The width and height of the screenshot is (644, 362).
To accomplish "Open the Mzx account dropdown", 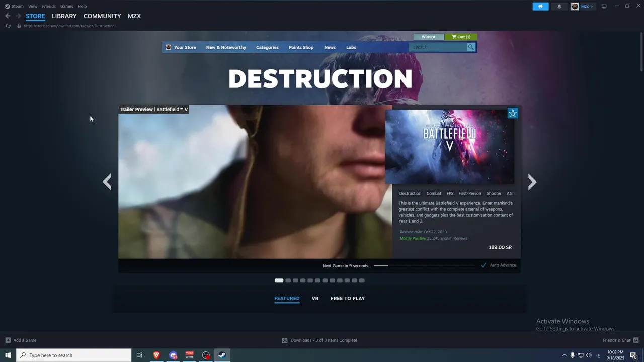I will coord(588,7).
